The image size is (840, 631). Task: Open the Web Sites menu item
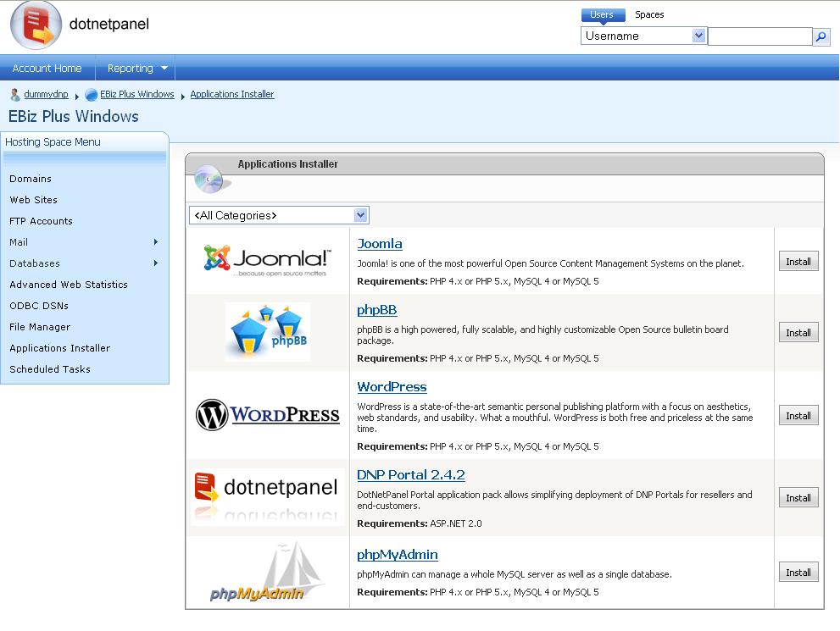point(33,200)
